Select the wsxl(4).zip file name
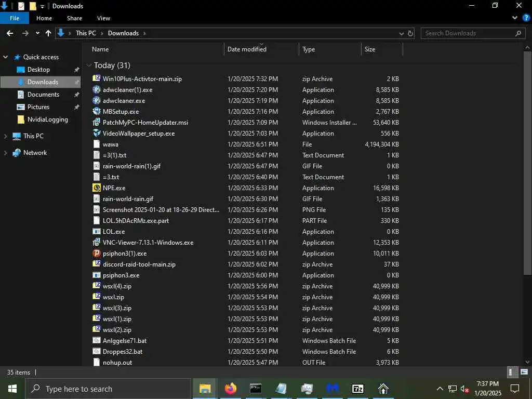Image resolution: width=532 pixels, height=399 pixels. 117,286
